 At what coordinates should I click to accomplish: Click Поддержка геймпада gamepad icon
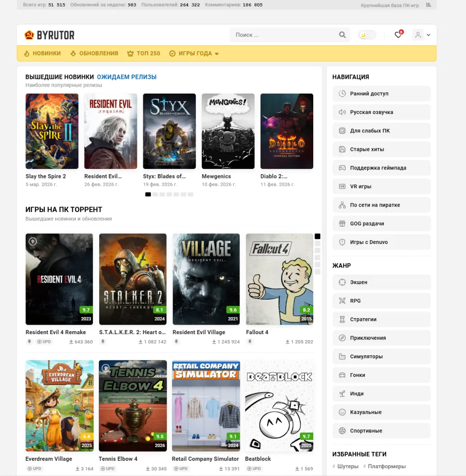(342, 168)
